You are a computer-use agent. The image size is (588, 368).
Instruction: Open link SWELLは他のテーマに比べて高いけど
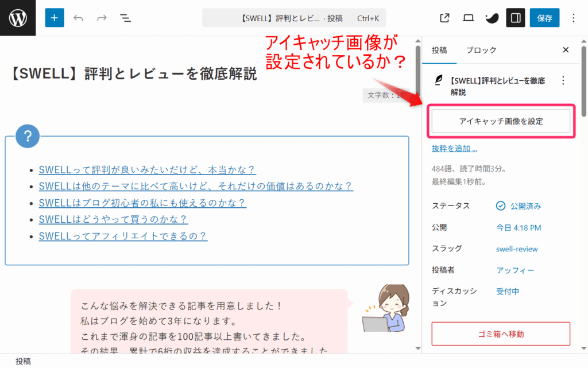click(x=196, y=186)
